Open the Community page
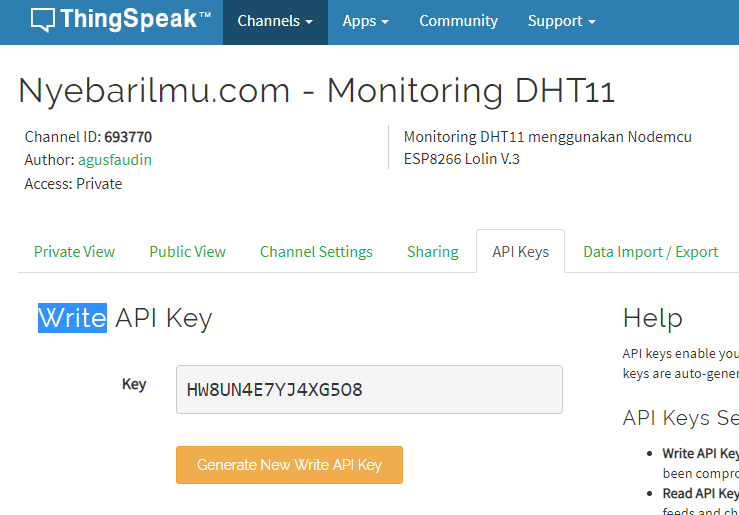This screenshot has width=739, height=515. (458, 21)
